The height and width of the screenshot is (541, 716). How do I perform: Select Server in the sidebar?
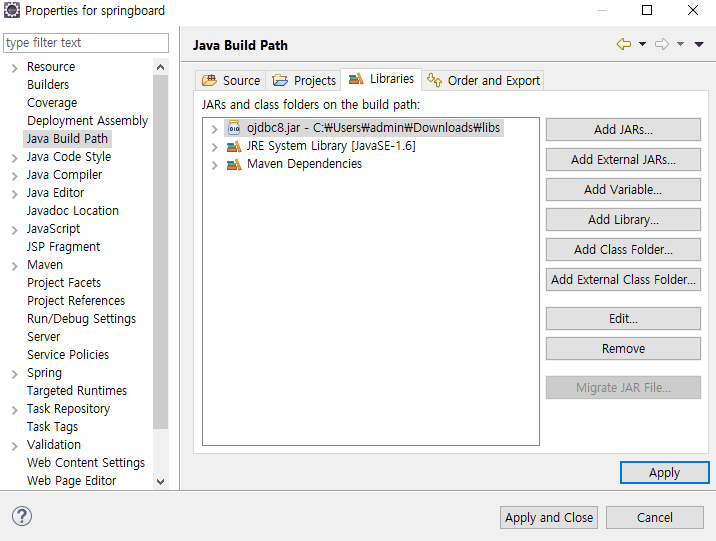click(43, 336)
